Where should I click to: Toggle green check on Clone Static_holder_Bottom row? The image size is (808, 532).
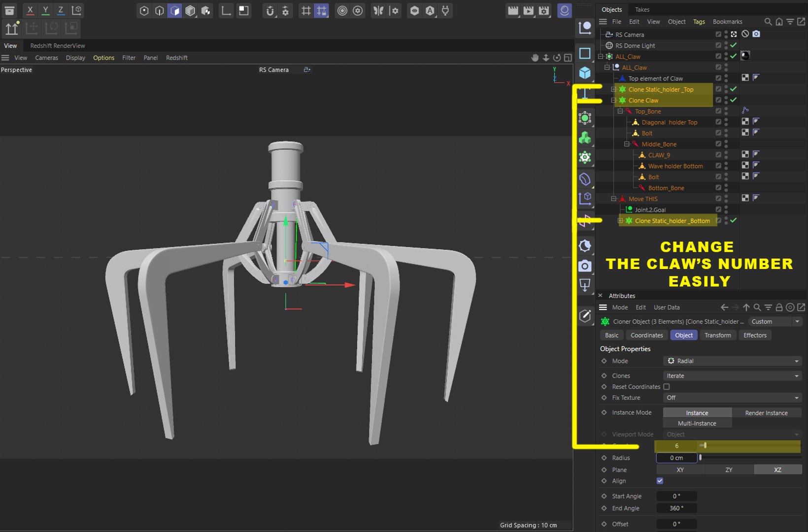pos(733,221)
